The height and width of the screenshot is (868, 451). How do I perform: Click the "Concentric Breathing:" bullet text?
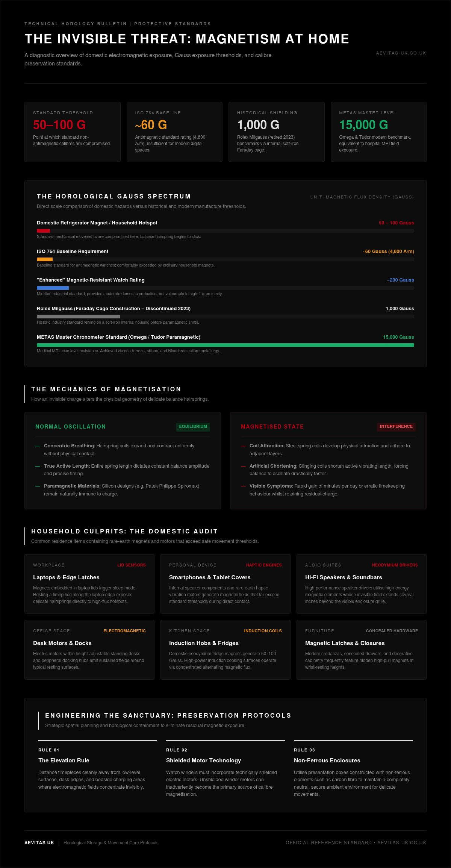70,446
